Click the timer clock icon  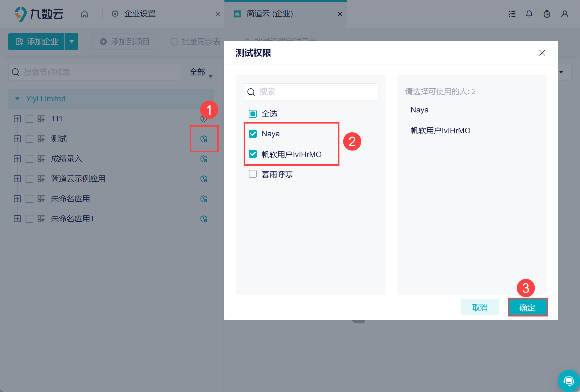pyautogui.click(x=547, y=14)
